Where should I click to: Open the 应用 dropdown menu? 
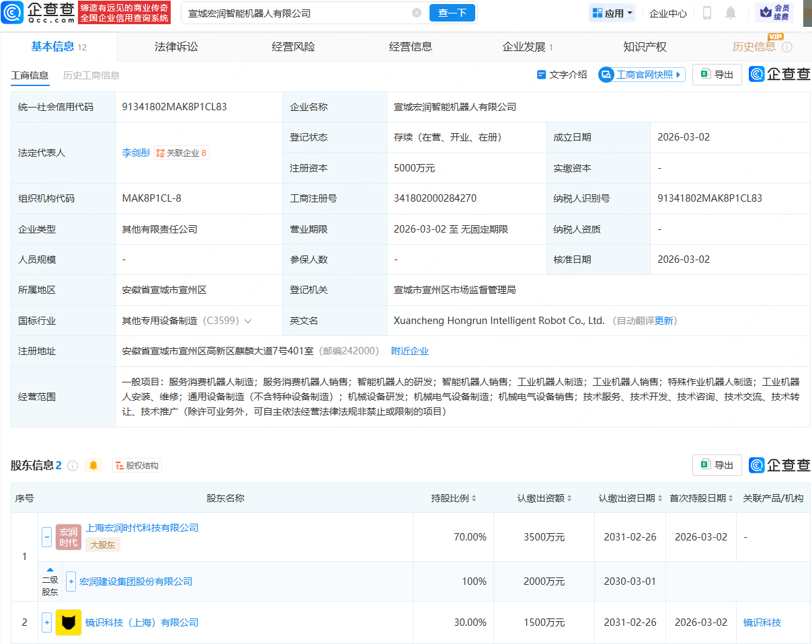[612, 13]
